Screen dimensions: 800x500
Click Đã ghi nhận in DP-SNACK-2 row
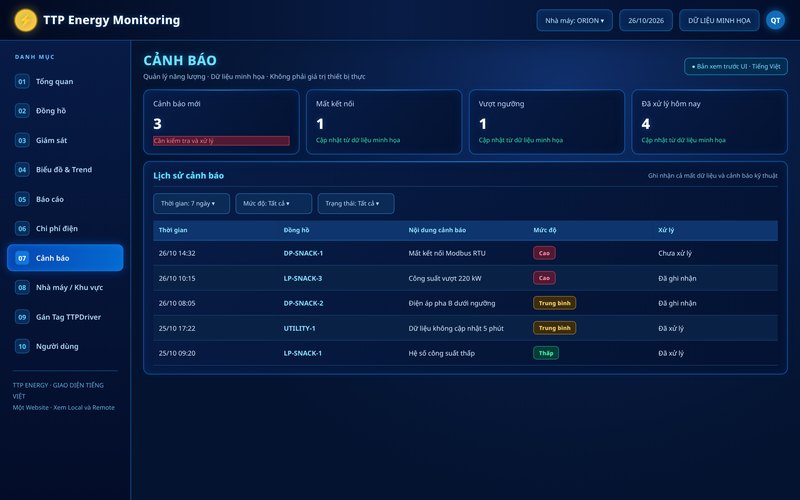tap(677, 303)
